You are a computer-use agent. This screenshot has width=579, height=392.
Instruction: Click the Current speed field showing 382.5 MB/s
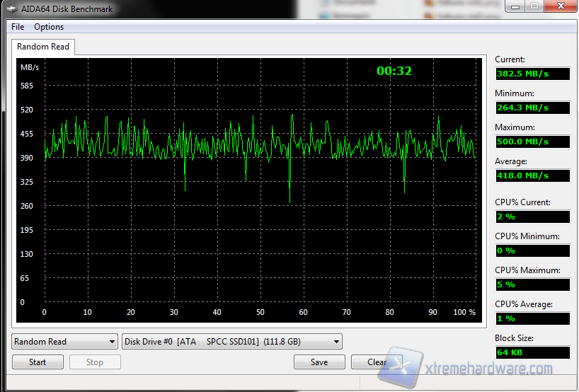532,74
